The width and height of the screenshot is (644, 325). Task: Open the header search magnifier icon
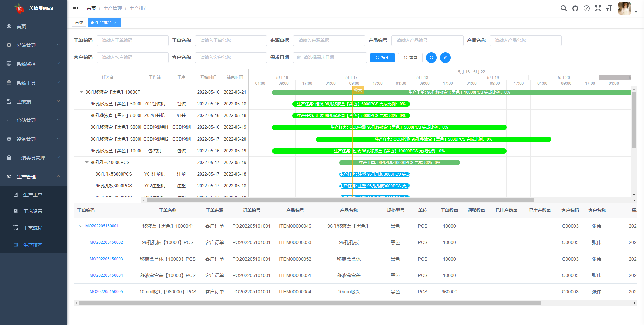pos(563,8)
